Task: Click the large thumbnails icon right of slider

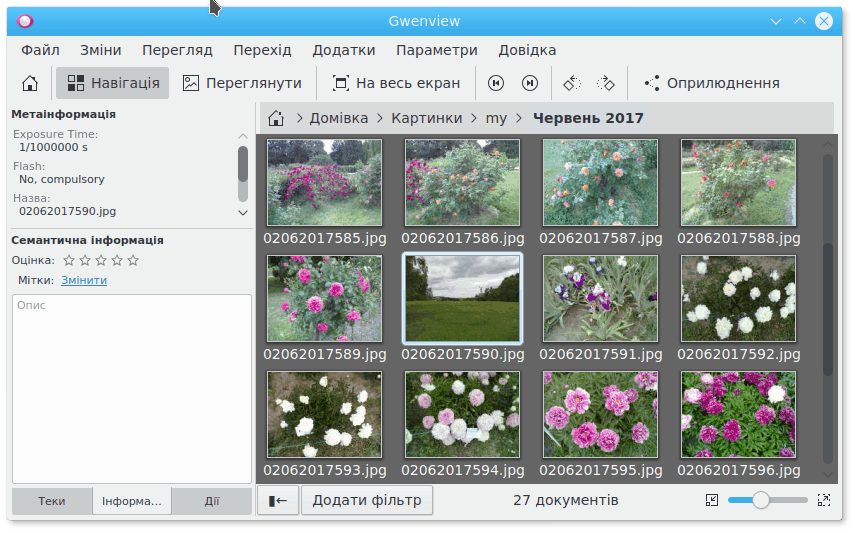Action: (824, 500)
